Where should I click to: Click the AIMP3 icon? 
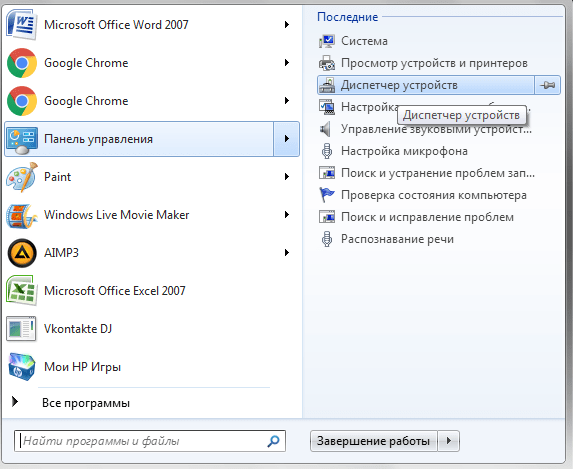pos(22,253)
